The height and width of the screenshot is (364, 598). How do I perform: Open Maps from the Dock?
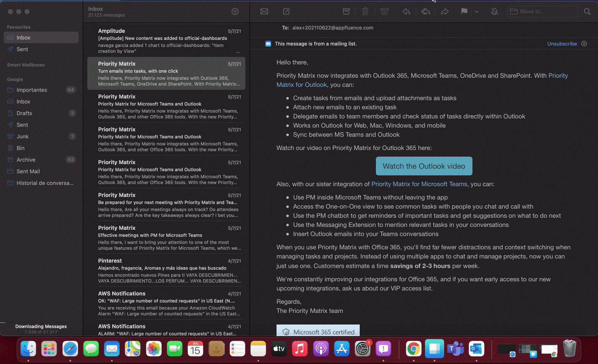[133, 349]
